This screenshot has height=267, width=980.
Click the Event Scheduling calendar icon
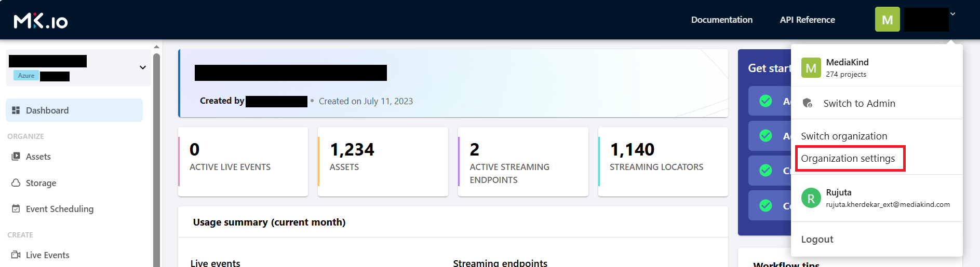pyautogui.click(x=16, y=209)
